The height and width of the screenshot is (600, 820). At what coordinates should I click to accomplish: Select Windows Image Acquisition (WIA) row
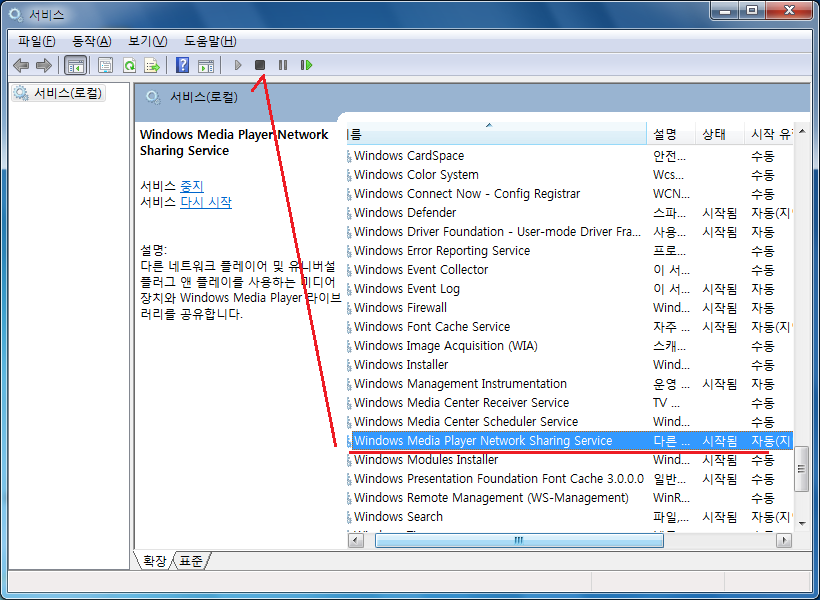pyautogui.click(x=570, y=346)
